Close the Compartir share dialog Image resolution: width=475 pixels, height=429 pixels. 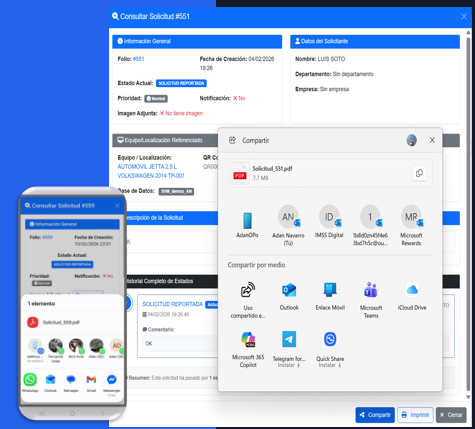click(x=432, y=140)
